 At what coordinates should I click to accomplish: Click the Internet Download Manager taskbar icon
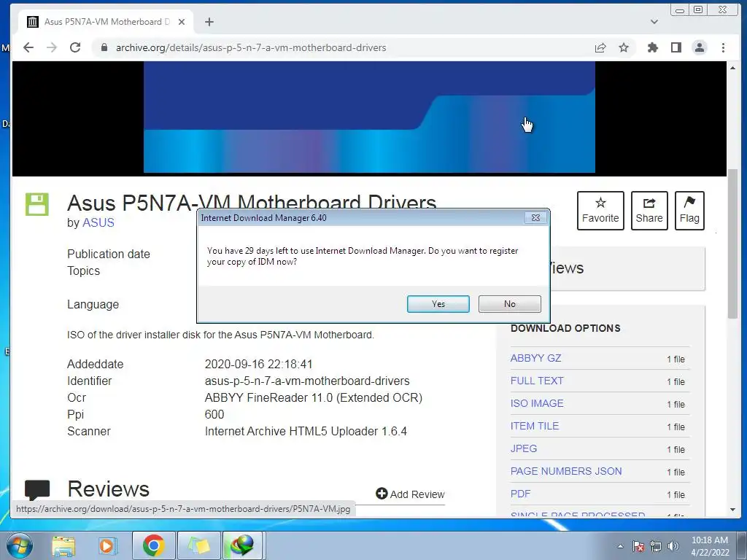click(242, 545)
